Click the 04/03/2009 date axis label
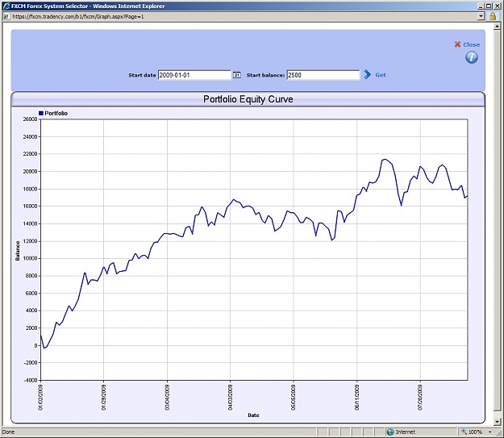 230,398
